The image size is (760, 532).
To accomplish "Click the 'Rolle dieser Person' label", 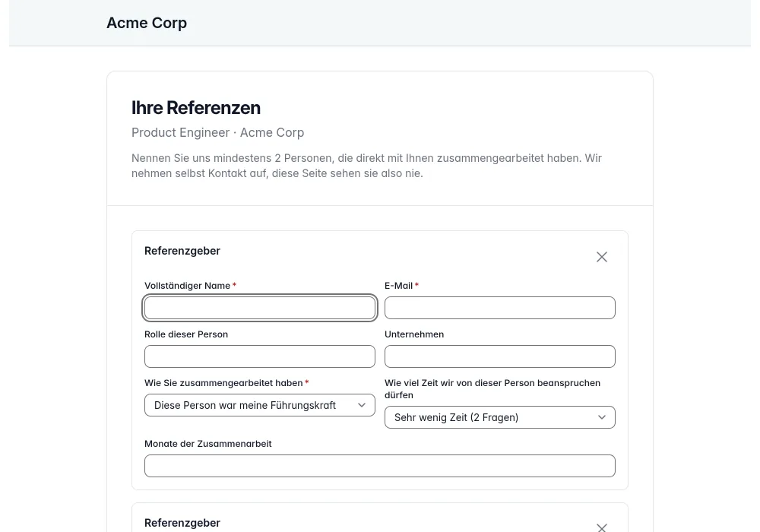I will click(x=186, y=334).
